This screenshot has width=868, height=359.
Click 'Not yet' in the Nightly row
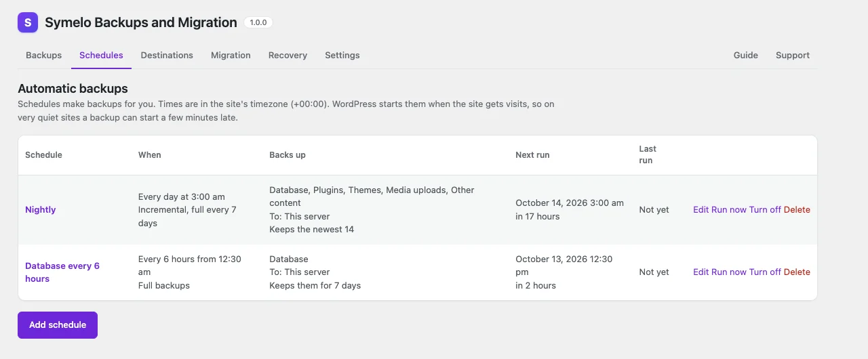[x=654, y=210]
